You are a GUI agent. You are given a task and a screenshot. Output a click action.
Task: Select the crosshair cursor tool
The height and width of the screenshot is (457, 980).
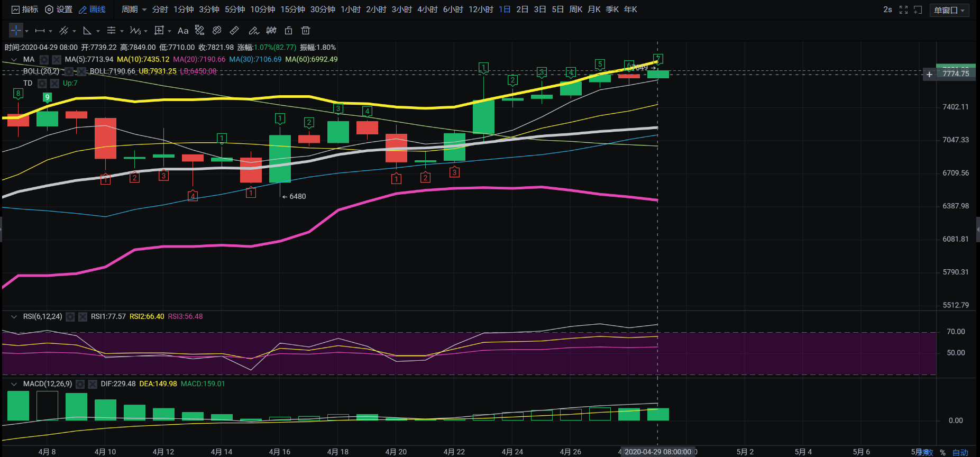[16, 31]
